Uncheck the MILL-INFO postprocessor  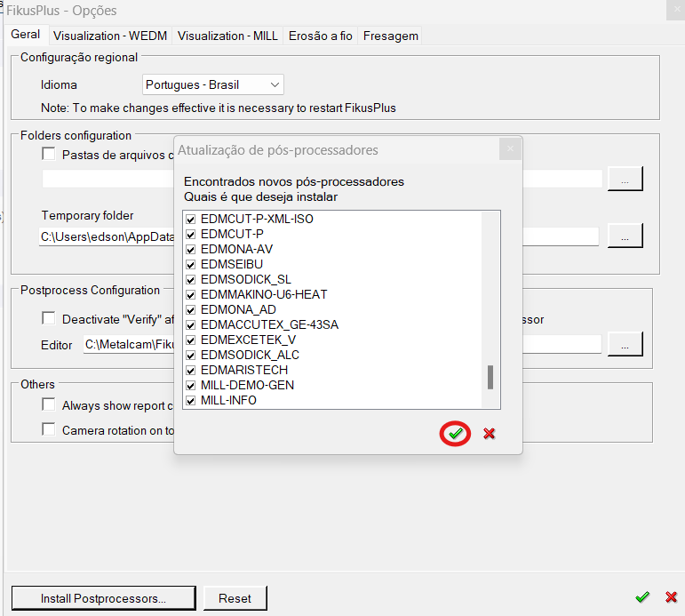point(190,400)
